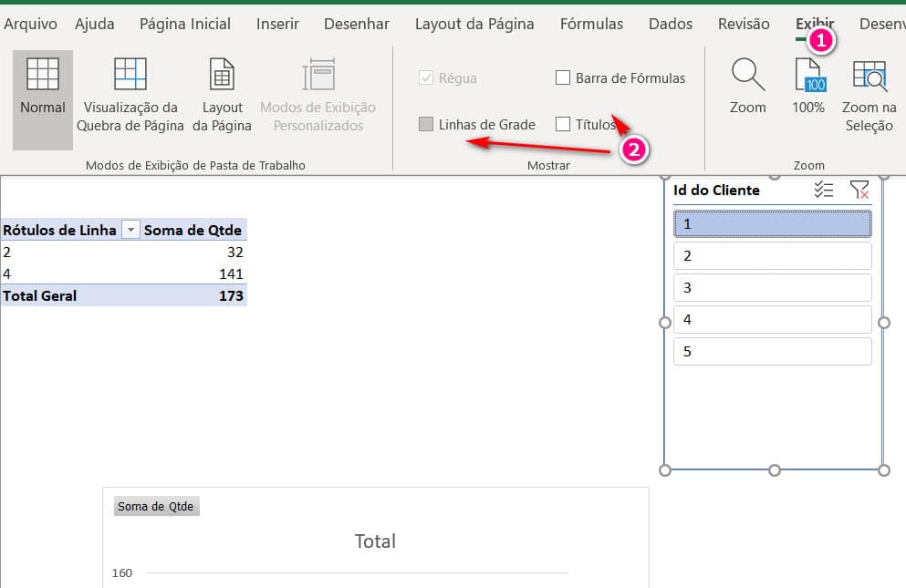Enable Barra de Fórmulas checkbox

(x=563, y=77)
